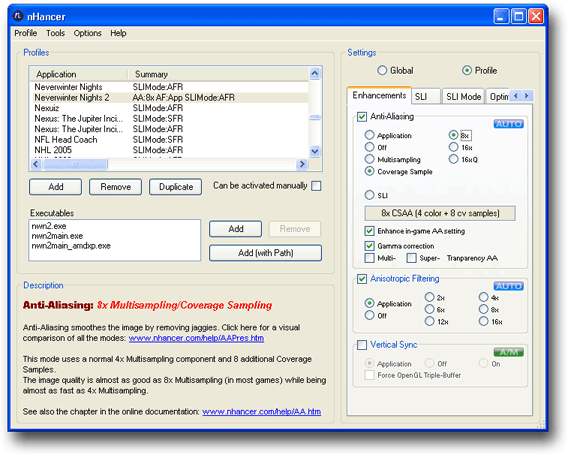Select Neverwinter Nights 2 profile row
The image size is (568, 455).
click(170, 97)
